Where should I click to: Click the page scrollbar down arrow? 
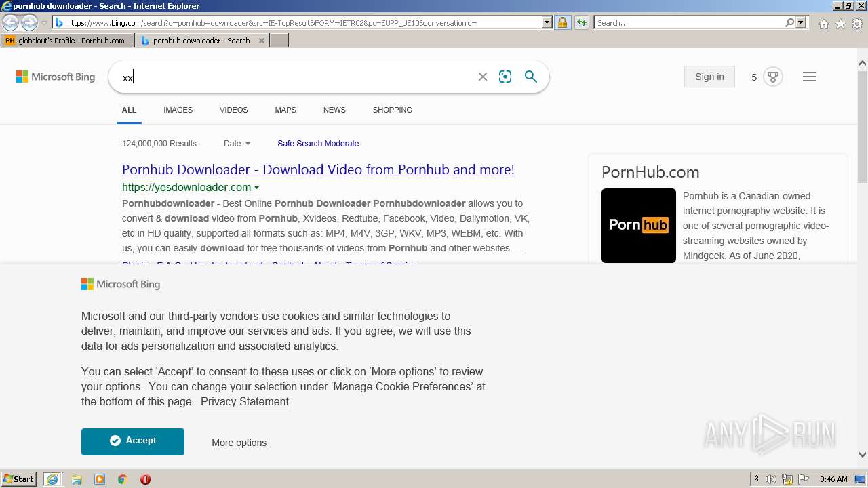click(x=863, y=455)
